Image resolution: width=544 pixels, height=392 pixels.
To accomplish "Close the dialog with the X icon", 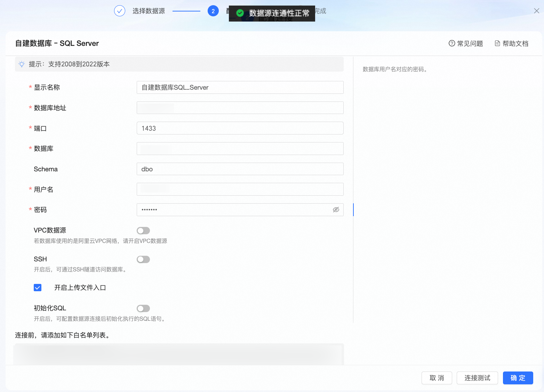I will [537, 11].
